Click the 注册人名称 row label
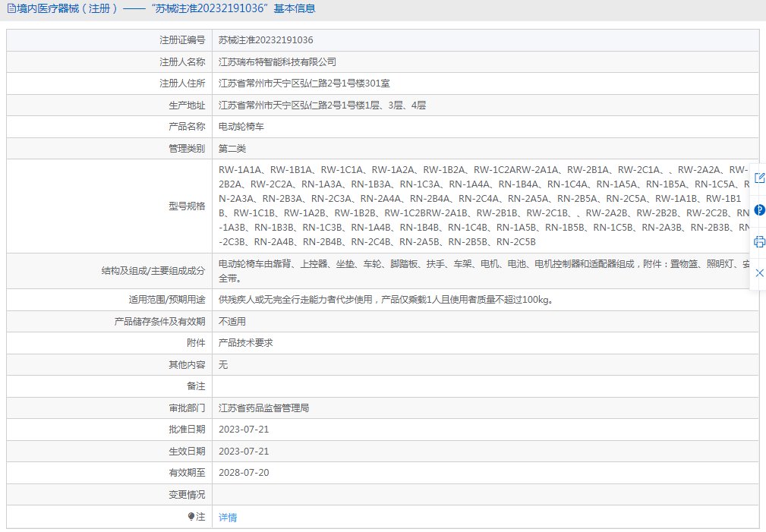This screenshot has width=766, height=532. [182, 62]
